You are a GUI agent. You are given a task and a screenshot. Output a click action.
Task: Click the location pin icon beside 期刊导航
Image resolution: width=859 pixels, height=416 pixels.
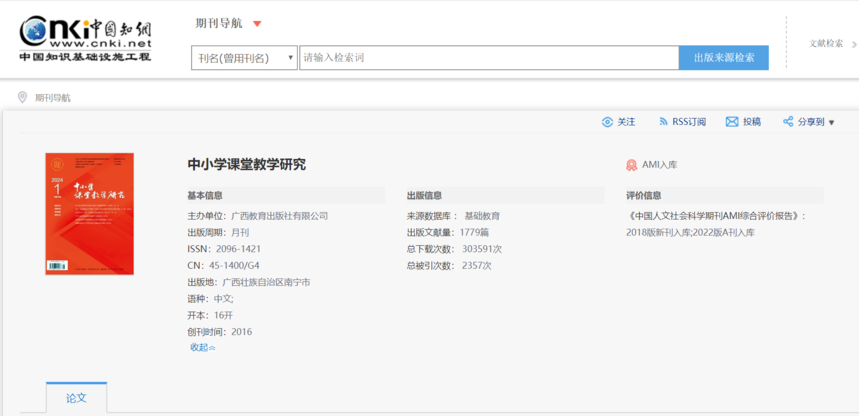pos(22,98)
